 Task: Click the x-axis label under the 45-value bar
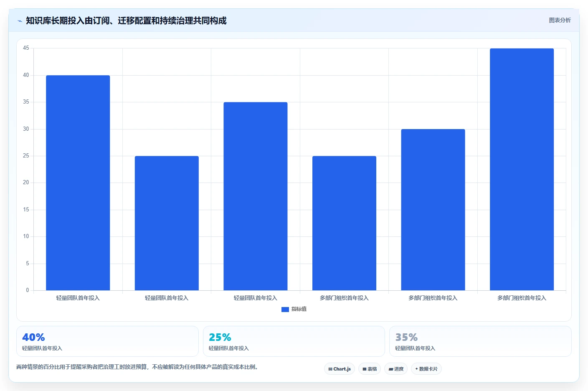tap(522, 298)
